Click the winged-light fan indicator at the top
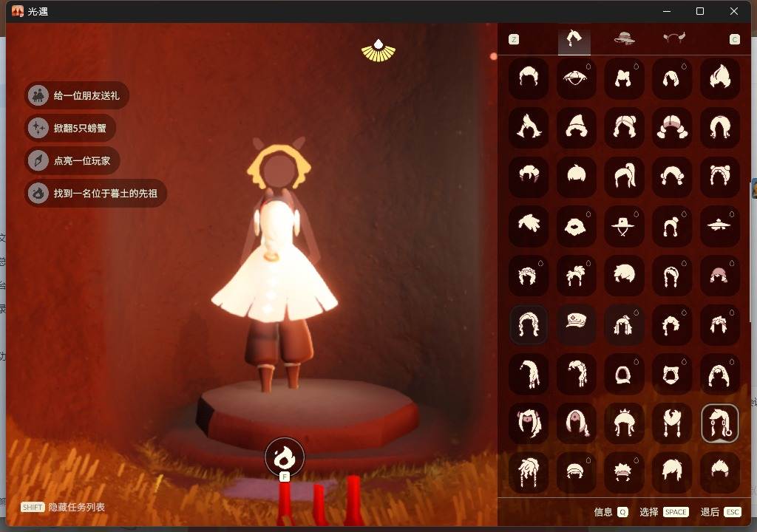The height and width of the screenshot is (532, 757). [x=378, y=50]
